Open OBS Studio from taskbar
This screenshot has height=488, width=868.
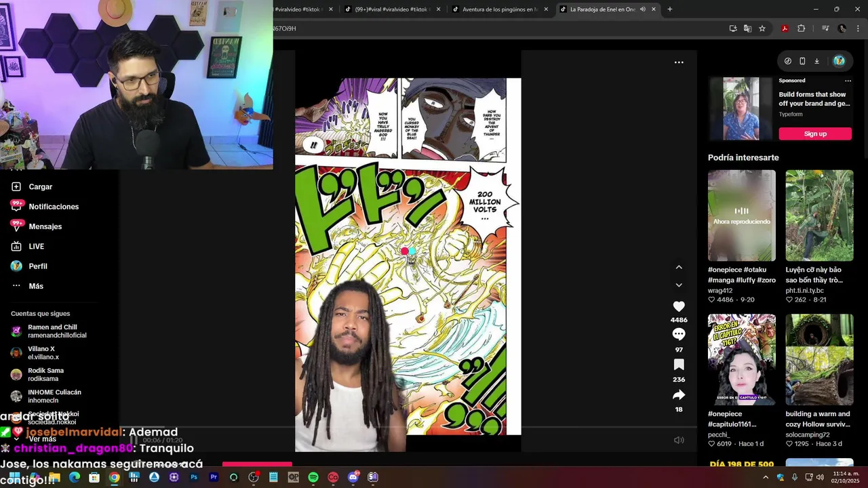(254, 477)
